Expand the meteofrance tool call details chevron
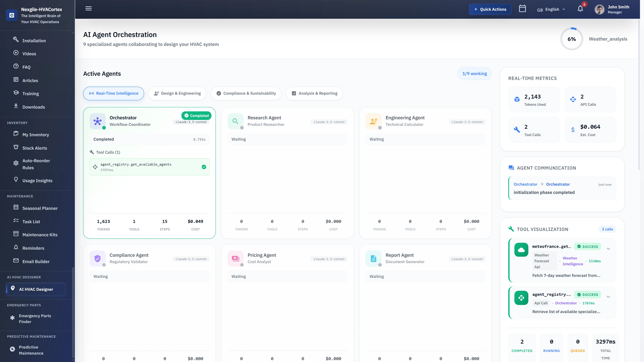Screen dimensions: 644x362 (608, 249)
